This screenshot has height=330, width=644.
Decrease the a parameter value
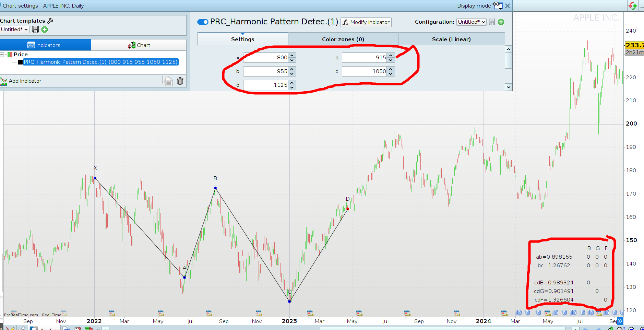coord(391,60)
